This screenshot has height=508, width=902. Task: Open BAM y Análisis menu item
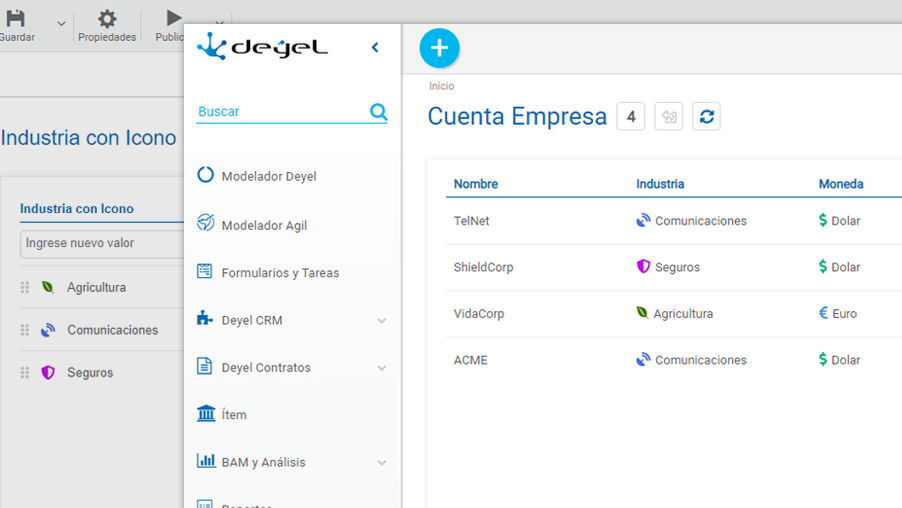click(x=263, y=463)
